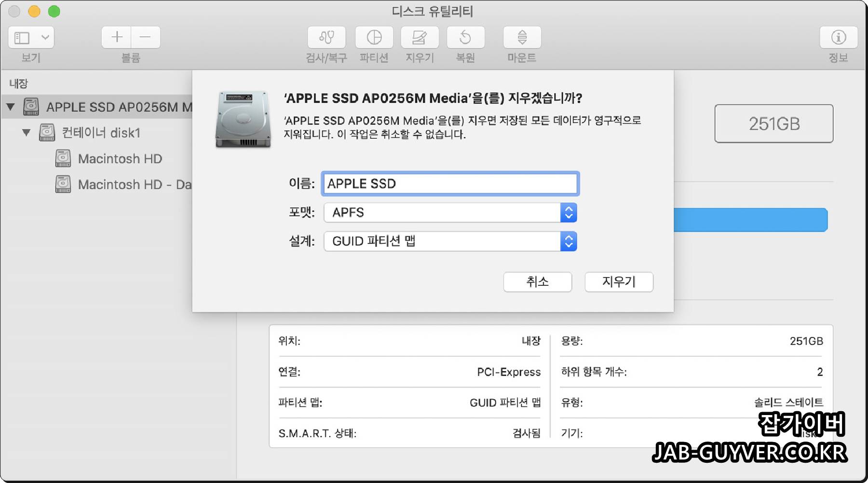
Task: Select the Macintosh HD - Data volume
Action: click(135, 184)
